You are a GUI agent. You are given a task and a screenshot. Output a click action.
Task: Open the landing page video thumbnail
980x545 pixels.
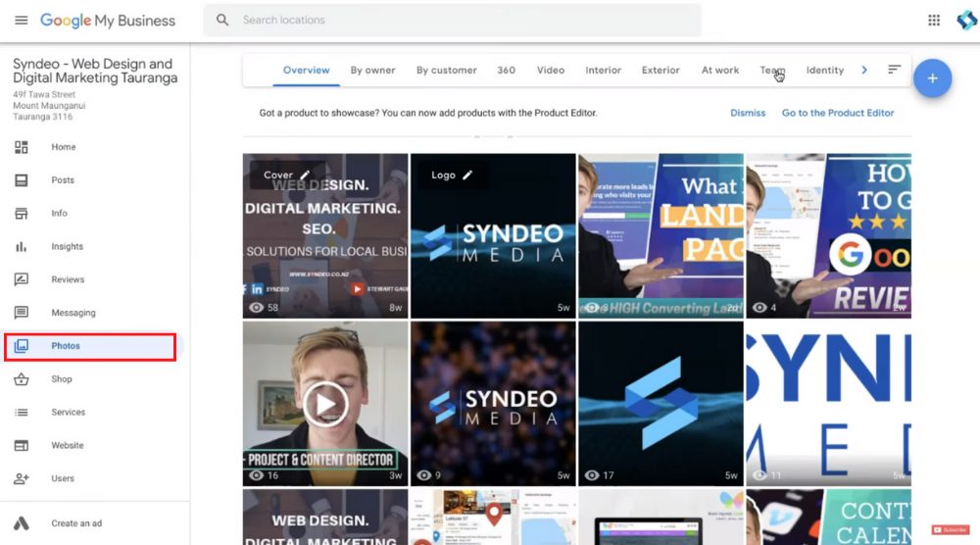point(661,236)
